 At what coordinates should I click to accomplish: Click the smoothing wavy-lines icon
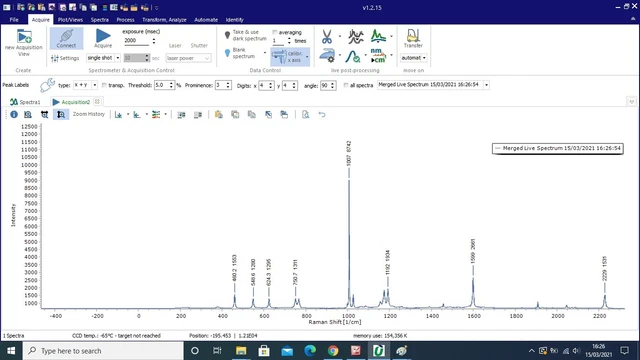[x=356, y=37]
